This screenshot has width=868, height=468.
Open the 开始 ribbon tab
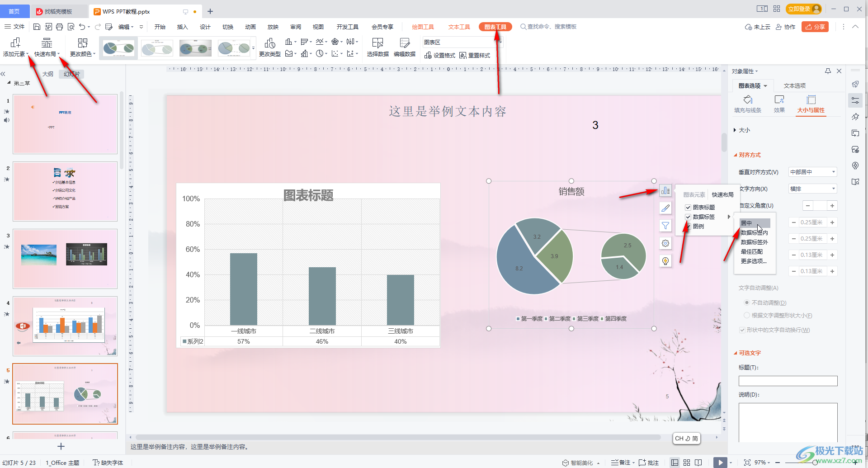(x=160, y=27)
